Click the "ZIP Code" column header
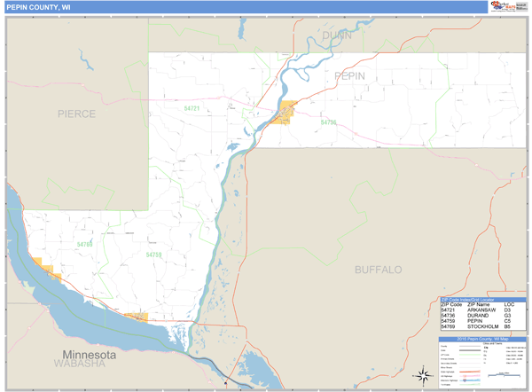Screen dimensions: 532x392 [451, 304]
